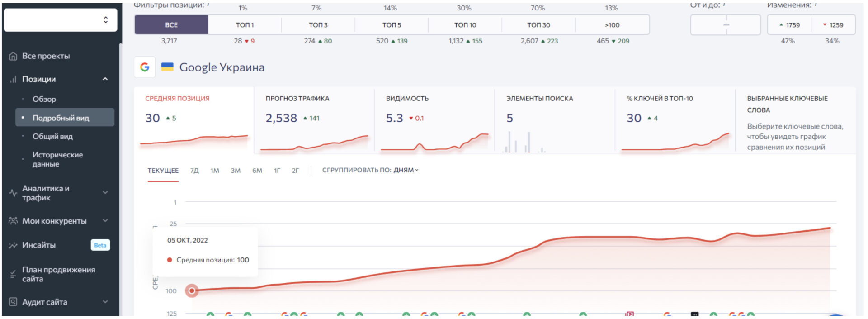Switch chart period to 6М
This screenshot has height=319, width=868.
(x=257, y=171)
